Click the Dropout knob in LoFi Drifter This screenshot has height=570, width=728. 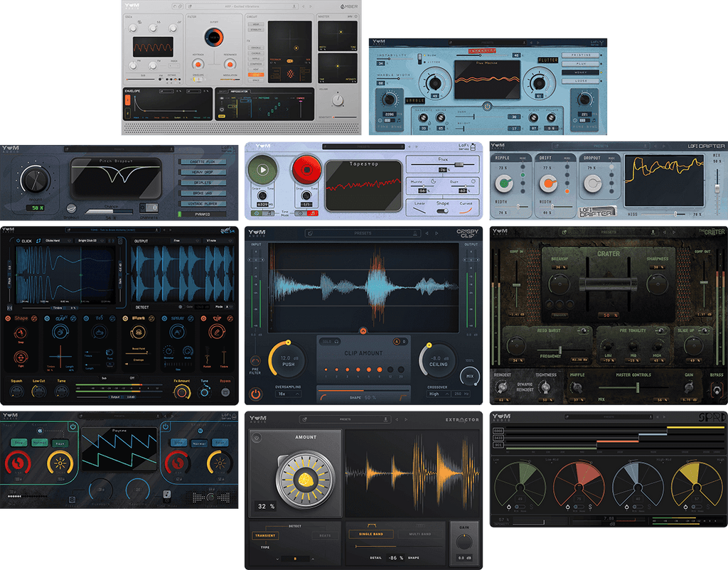[x=593, y=183]
